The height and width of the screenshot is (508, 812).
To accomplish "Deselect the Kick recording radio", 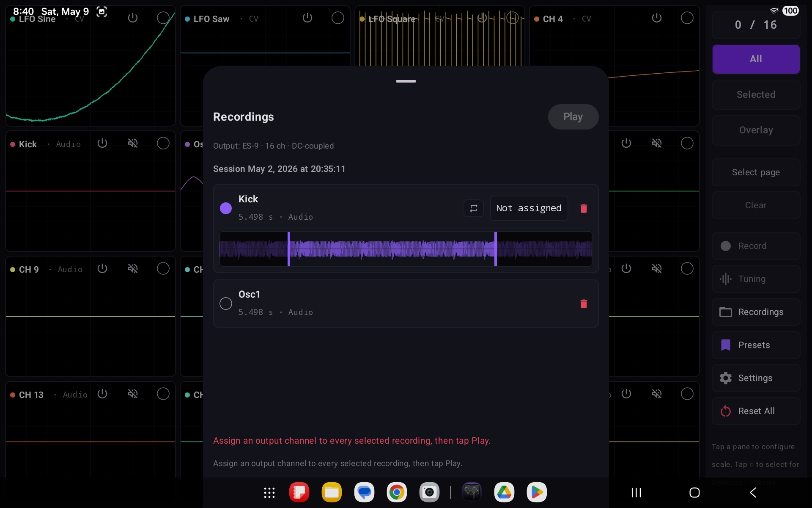I will click(226, 208).
